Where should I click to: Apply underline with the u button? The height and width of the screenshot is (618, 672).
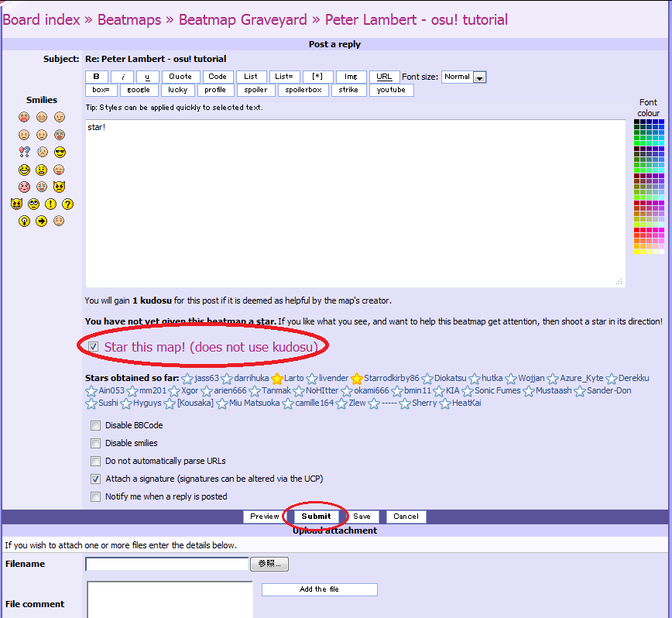point(148,77)
